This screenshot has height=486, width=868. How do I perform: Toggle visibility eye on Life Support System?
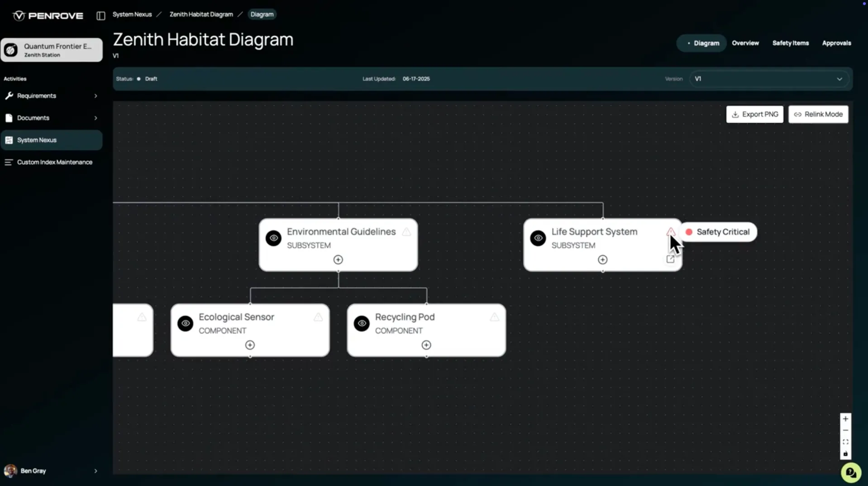click(538, 238)
